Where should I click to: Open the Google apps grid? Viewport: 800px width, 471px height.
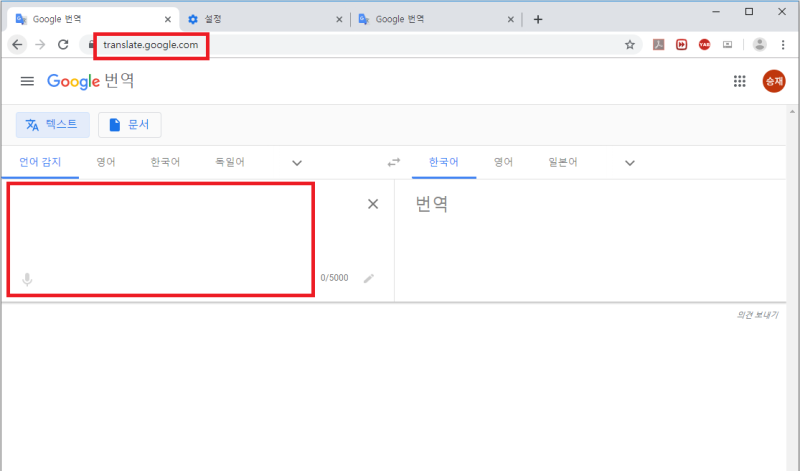[x=739, y=81]
